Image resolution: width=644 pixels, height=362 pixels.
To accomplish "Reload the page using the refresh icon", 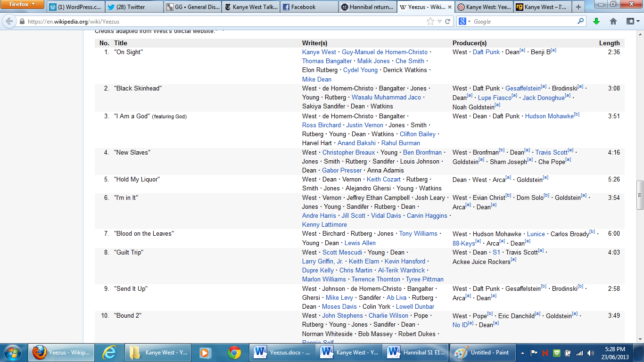I will point(447,22).
